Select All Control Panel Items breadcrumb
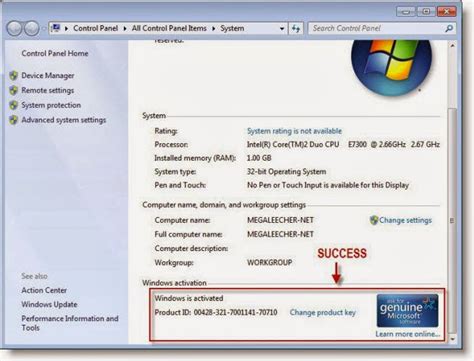This screenshot has height=361, width=474. coord(169,28)
